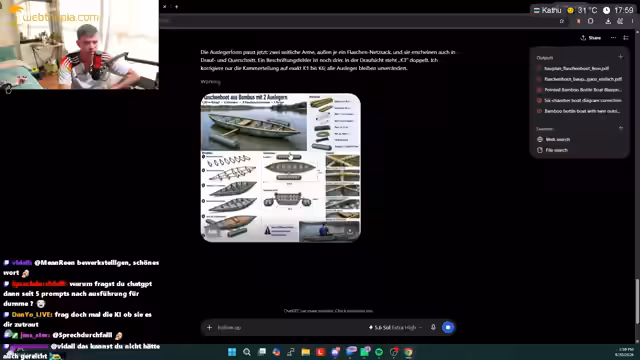Open the generated bamboo boat image thumbnail
The width and height of the screenshot is (640, 360).
[281, 168]
